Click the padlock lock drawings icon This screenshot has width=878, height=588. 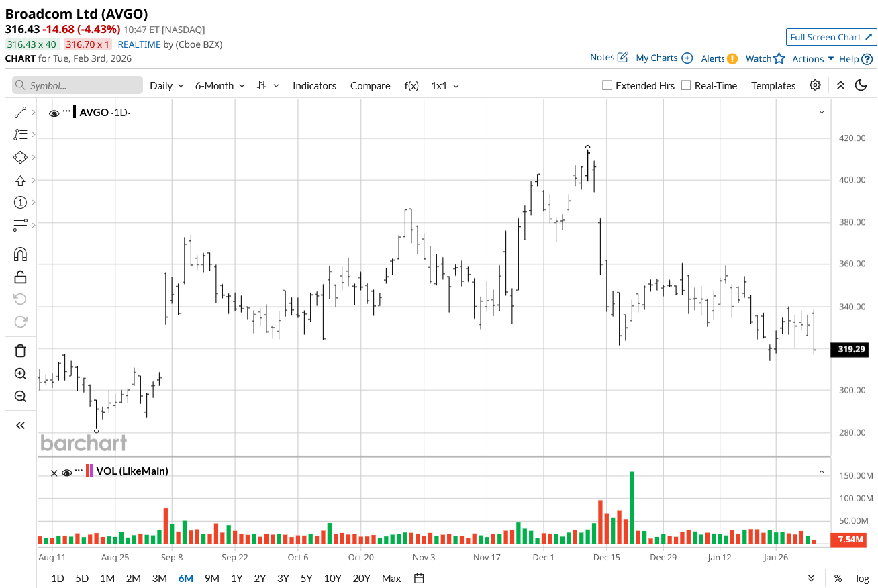(20, 277)
